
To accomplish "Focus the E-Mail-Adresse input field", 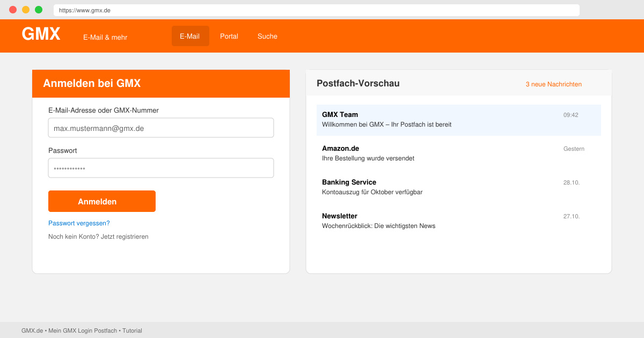I will click(x=161, y=128).
